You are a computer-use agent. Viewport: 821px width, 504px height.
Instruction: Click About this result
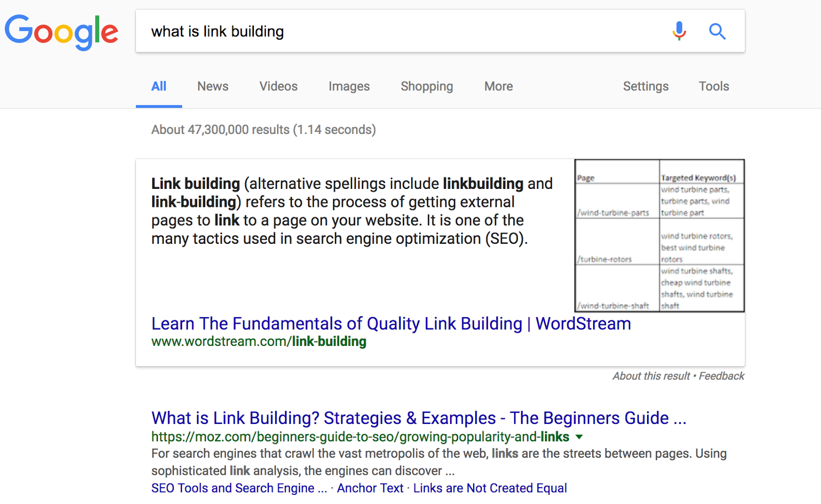coord(651,376)
